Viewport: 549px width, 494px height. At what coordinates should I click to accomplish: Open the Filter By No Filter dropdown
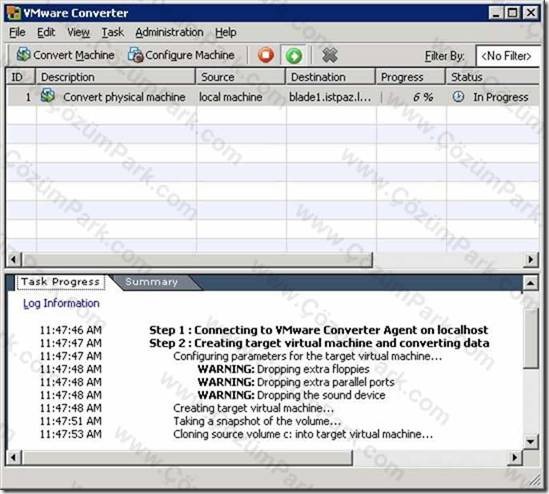click(507, 56)
